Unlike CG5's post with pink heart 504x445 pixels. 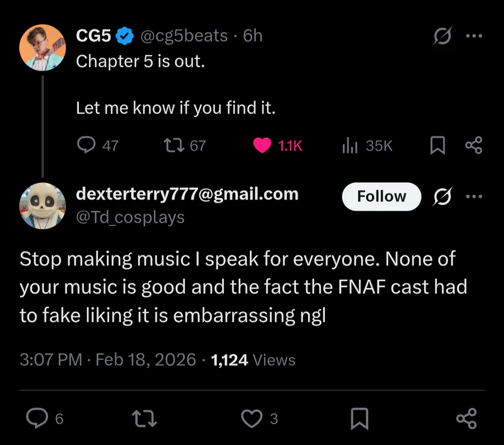coord(262,146)
